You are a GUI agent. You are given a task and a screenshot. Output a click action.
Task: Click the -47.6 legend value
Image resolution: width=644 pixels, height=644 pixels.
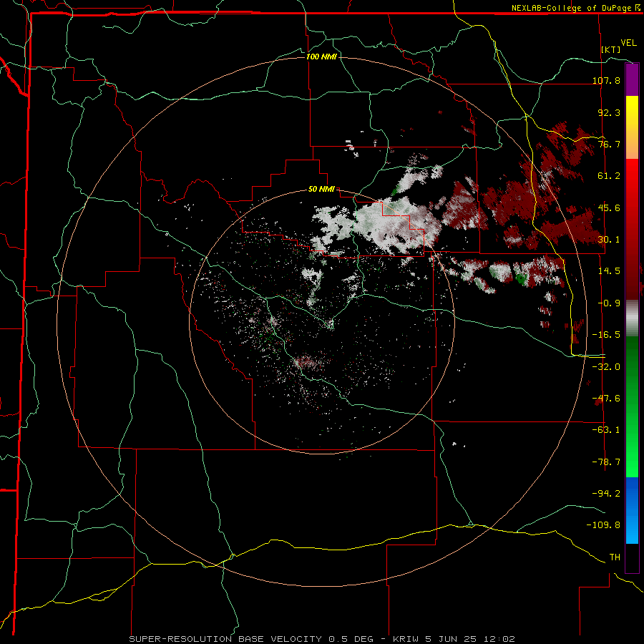(606, 399)
